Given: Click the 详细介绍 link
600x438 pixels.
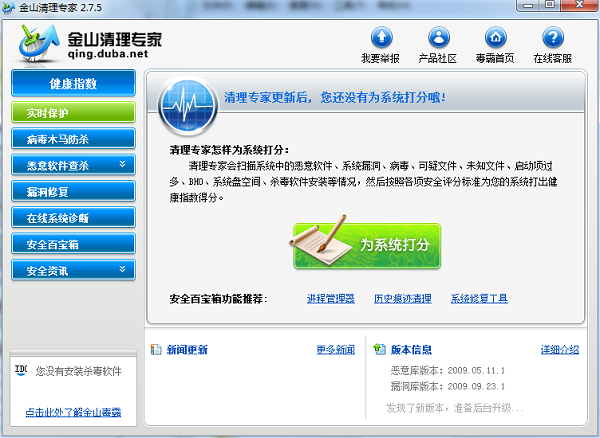Looking at the screenshot, I should tap(560, 350).
